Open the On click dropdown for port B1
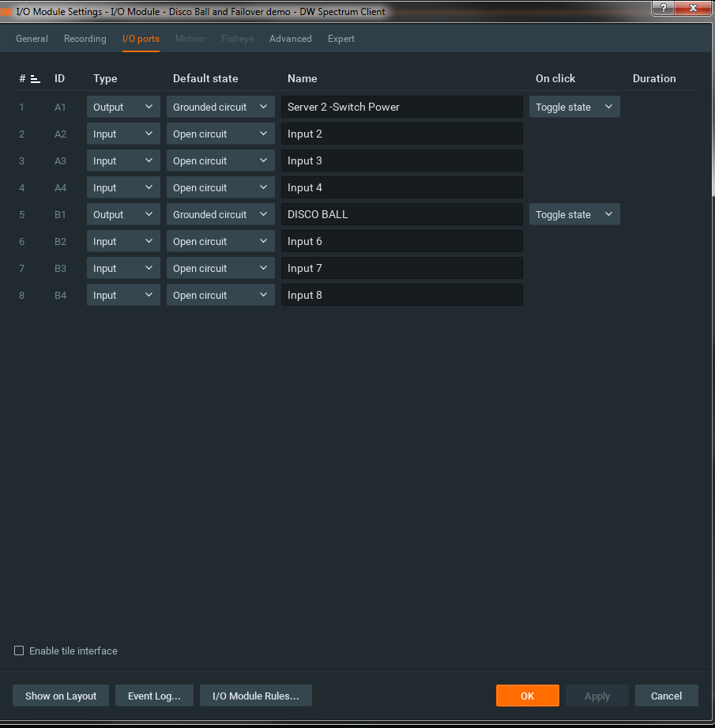This screenshot has width=715, height=728. pos(574,214)
